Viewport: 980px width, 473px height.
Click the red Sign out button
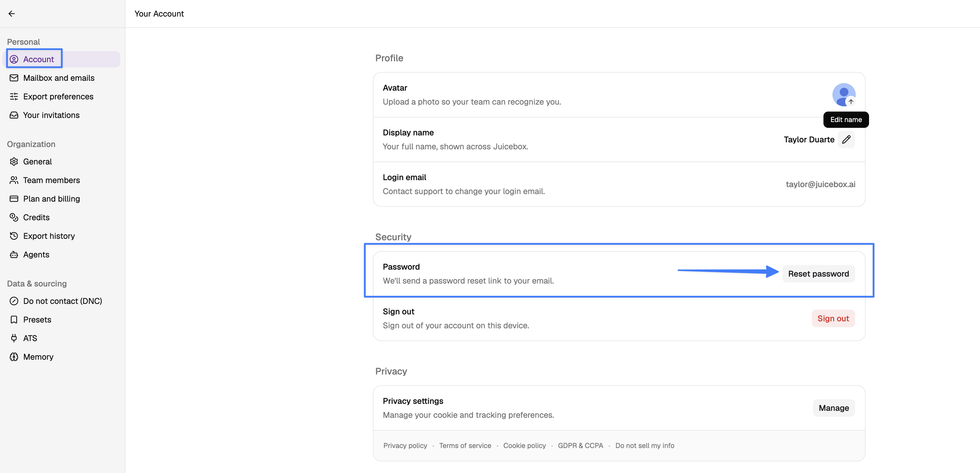[x=833, y=318]
